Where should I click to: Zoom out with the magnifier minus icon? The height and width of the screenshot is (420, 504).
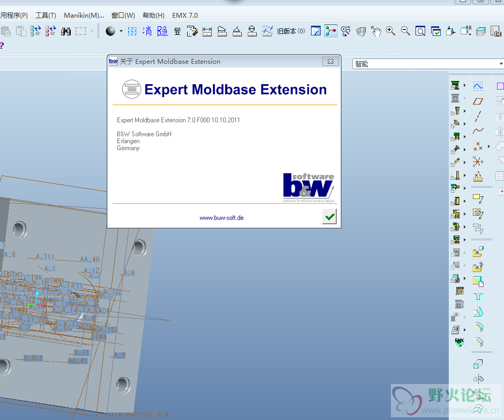406,31
